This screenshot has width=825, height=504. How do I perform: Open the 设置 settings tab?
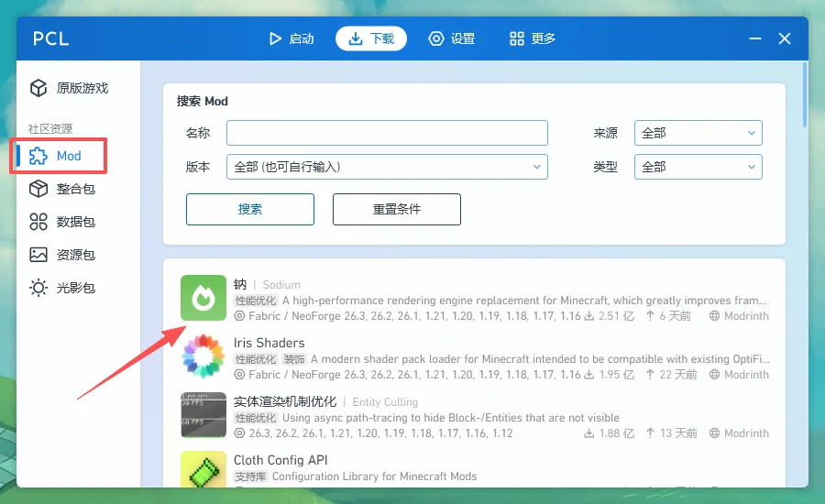pyautogui.click(x=451, y=38)
